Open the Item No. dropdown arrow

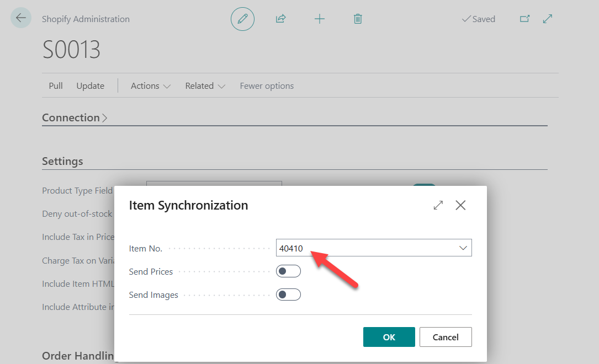(463, 248)
